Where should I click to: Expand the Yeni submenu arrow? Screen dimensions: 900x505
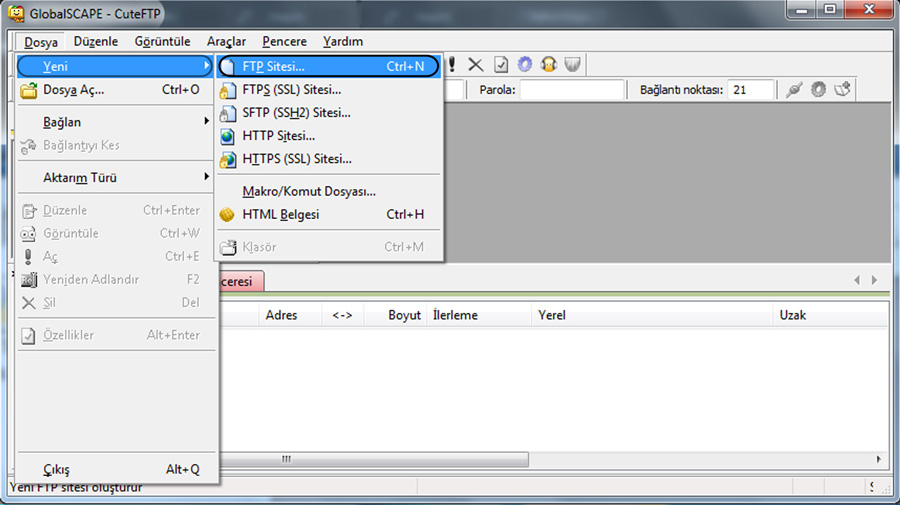pos(206,66)
